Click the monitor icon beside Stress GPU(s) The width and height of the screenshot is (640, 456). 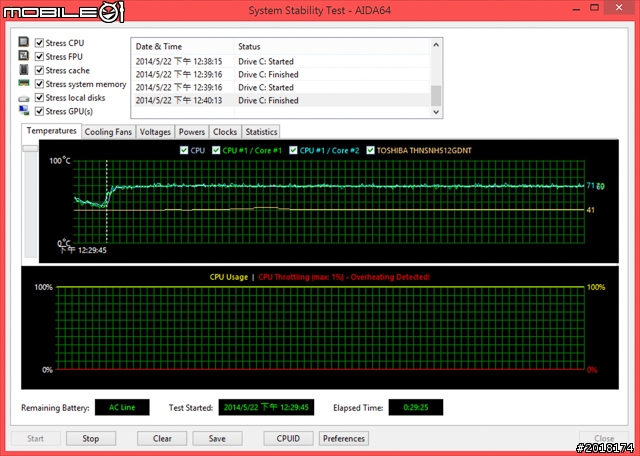pos(24,110)
